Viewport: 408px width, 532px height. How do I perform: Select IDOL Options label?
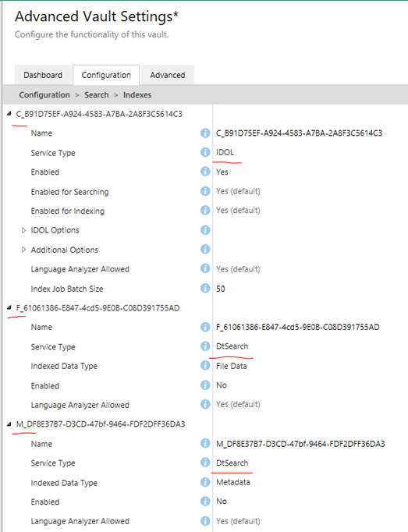[x=55, y=230]
